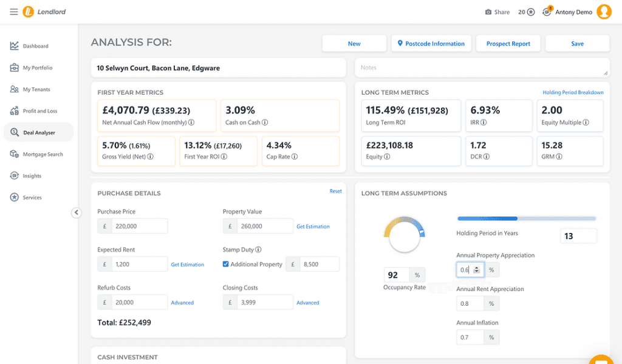
Task: Collapse the sidebar with the chevron button
Action: [x=76, y=213]
